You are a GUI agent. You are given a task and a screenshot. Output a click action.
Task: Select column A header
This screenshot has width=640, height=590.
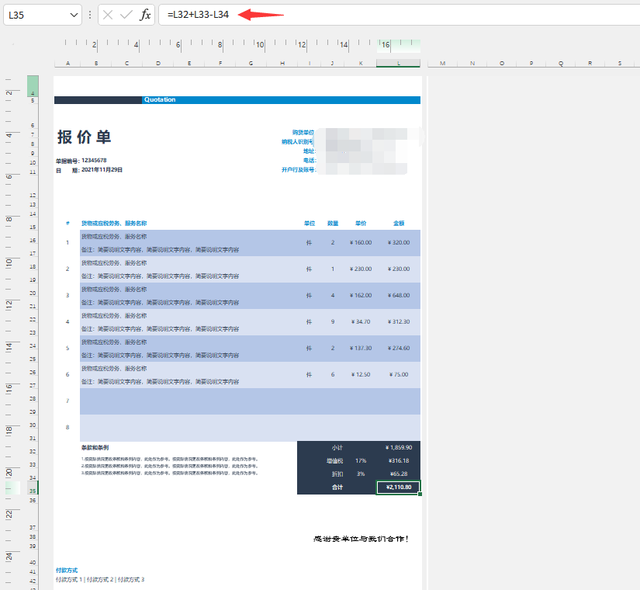(x=68, y=63)
